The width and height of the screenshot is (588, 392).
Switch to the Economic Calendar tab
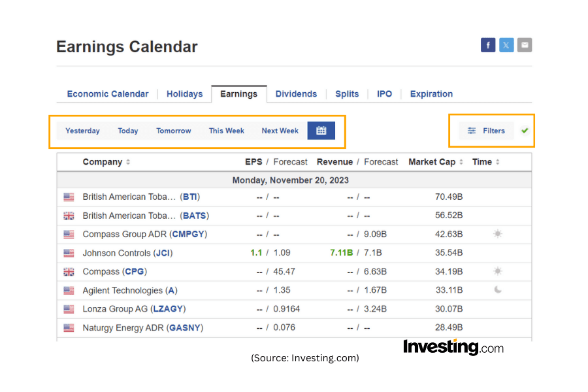pyautogui.click(x=108, y=94)
